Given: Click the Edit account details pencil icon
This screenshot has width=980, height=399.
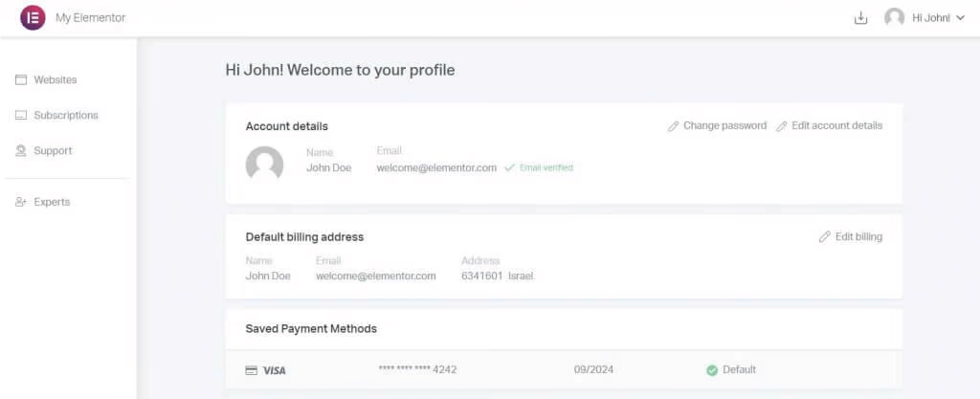Looking at the screenshot, I should tap(781, 126).
